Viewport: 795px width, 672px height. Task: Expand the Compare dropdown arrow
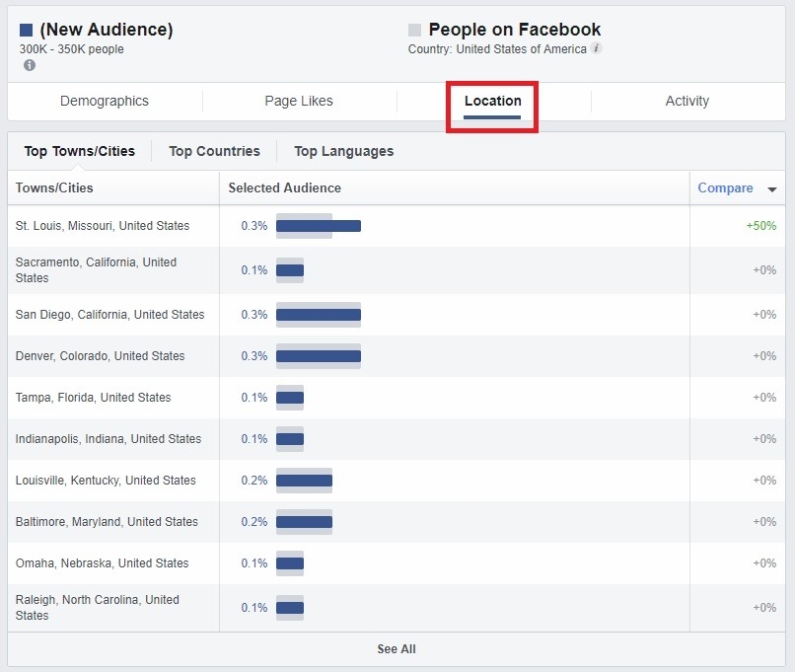point(773,187)
